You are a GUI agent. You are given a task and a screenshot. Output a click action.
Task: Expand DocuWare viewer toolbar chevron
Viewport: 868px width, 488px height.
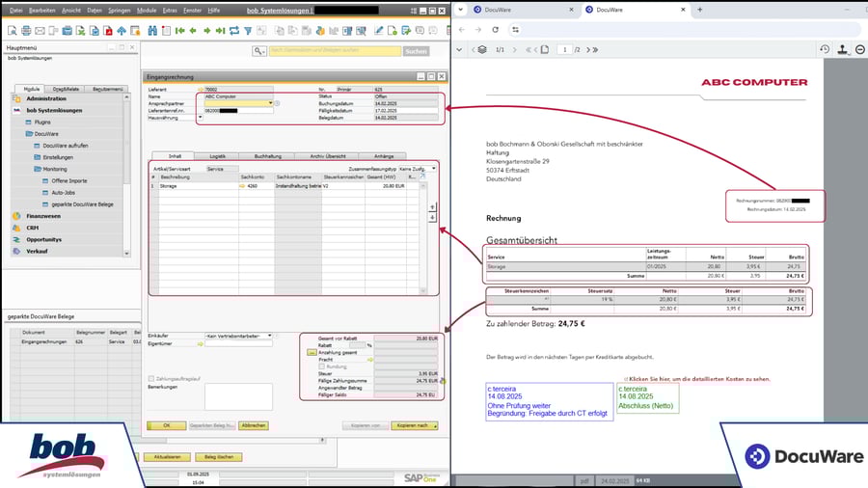pos(459,50)
